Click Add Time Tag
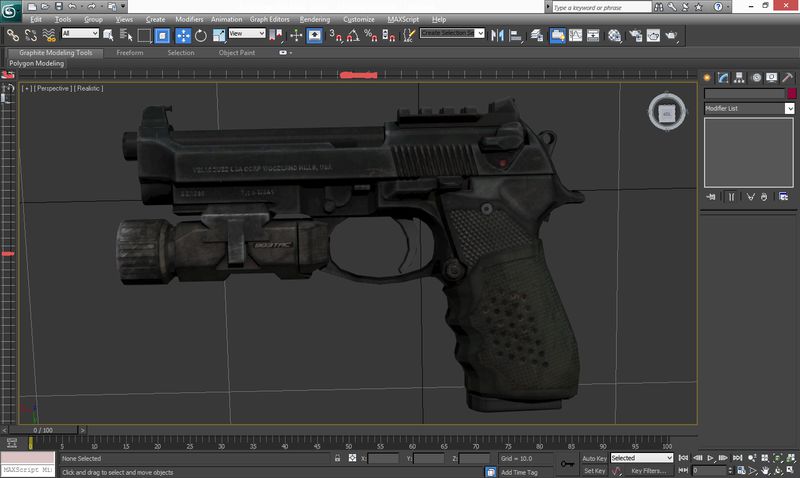 pyautogui.click(x=518, y=471)
